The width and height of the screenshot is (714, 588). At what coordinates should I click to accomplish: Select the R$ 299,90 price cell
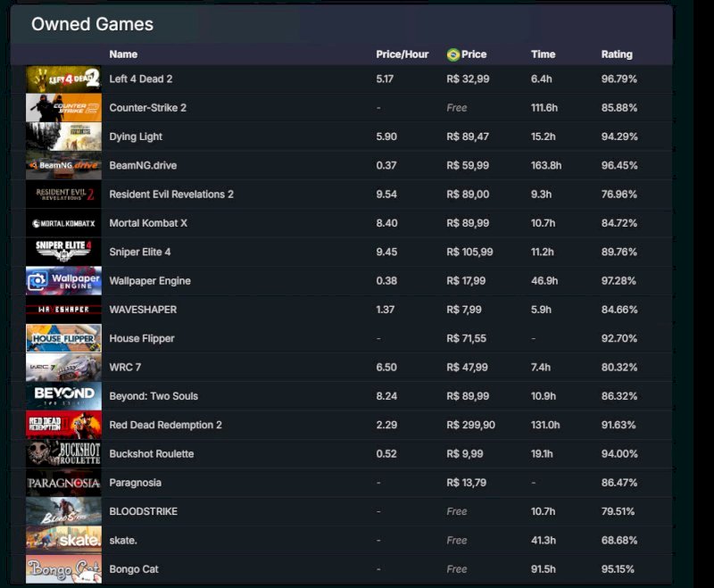pos(470,425)
